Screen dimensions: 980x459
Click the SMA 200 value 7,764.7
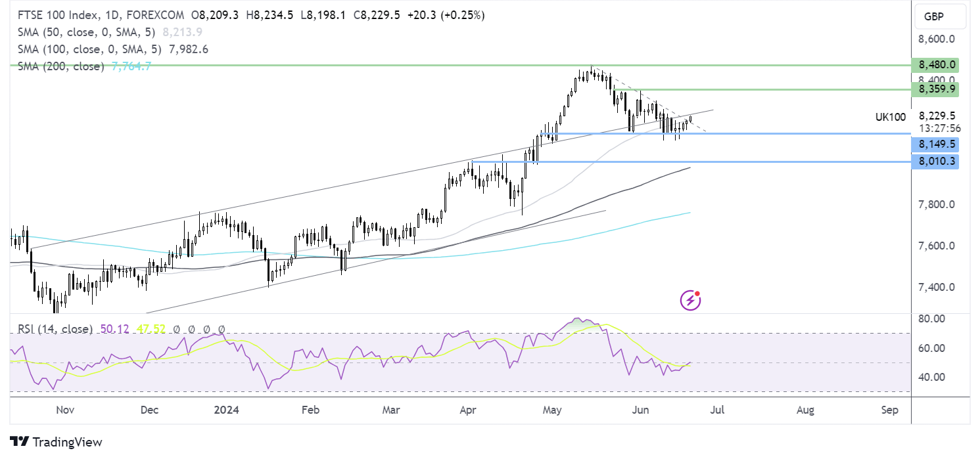pyautogui.click(x=131, y=66)
